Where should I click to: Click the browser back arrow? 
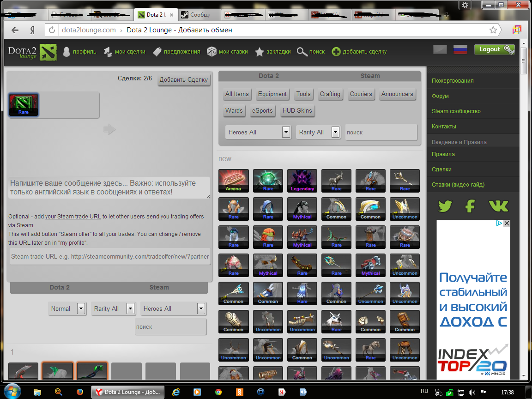[15, 30]
